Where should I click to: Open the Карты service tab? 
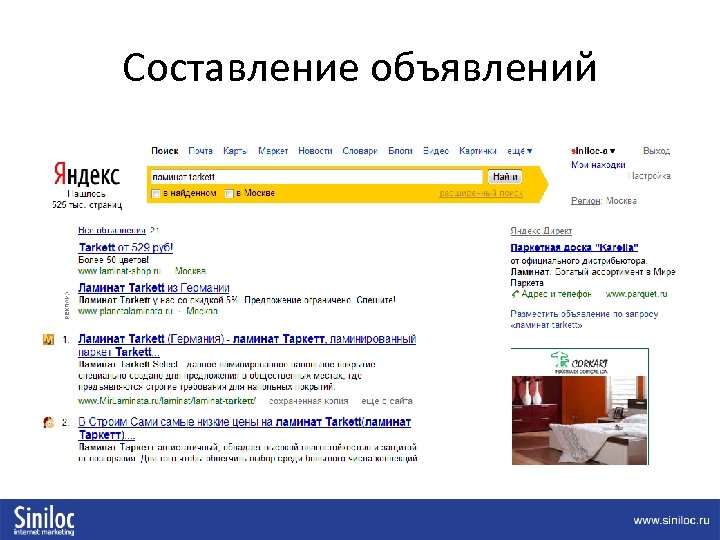235,151
